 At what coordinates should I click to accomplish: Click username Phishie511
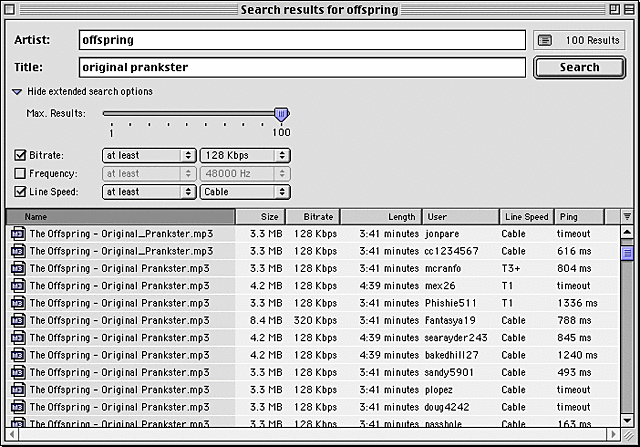pos(451,303)
